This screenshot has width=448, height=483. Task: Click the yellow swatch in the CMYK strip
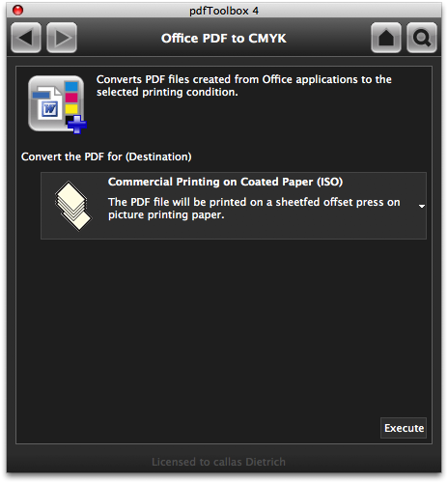(71, 109)
